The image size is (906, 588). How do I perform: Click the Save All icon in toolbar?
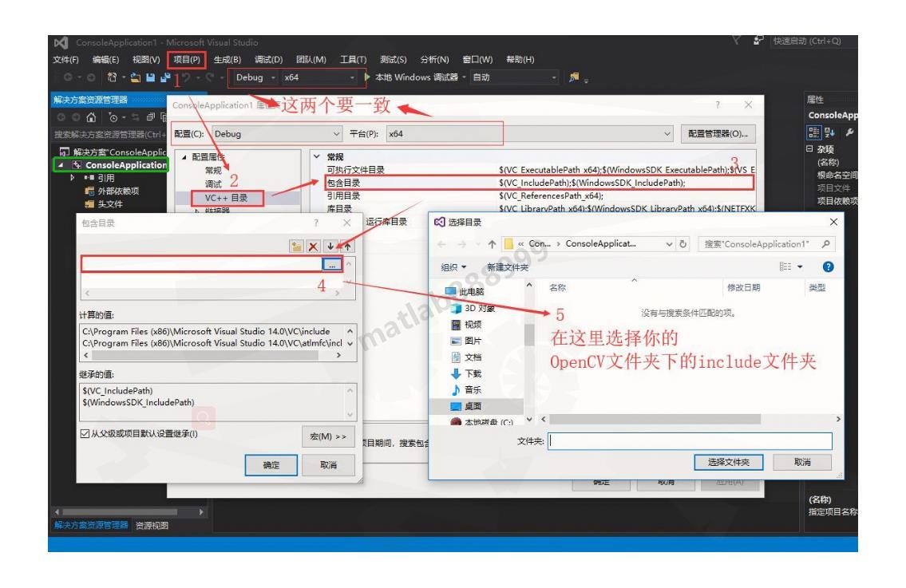pyautogui.click(x=165, y=77)
